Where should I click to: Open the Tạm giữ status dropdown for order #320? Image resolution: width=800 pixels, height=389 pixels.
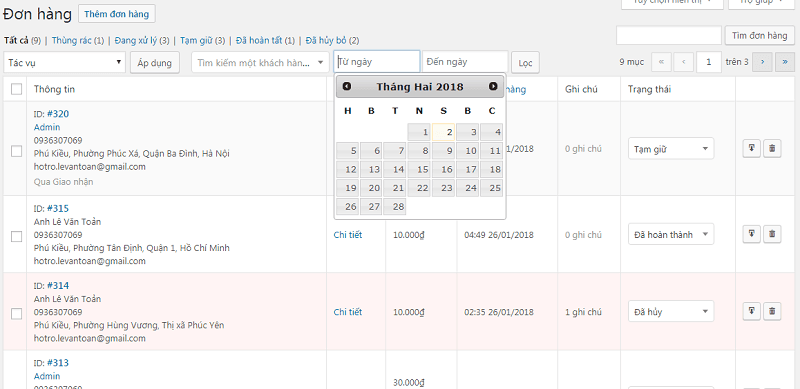point(671,149)
